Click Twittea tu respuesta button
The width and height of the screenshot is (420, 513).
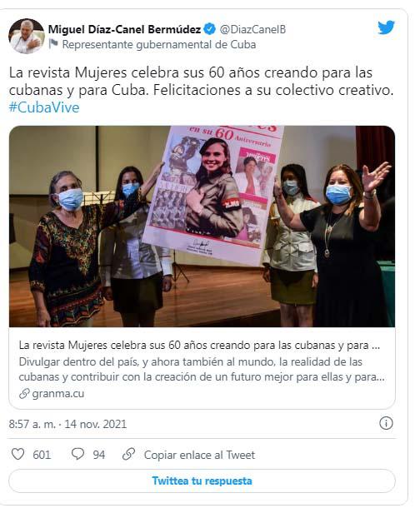click(202, 481)
